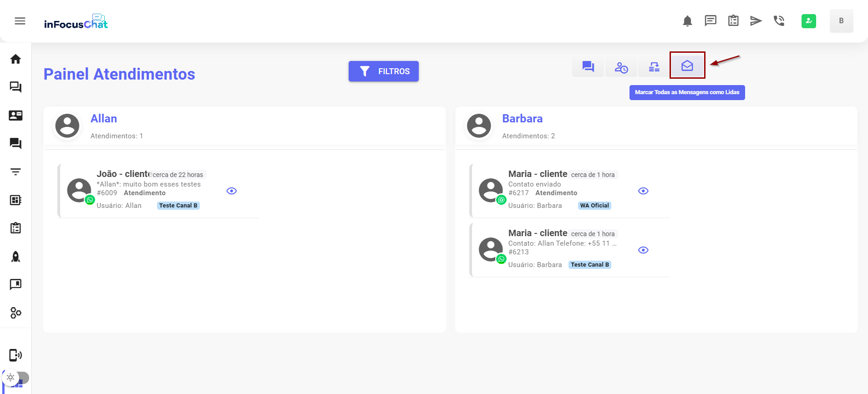
Task: Open the kanban board icon in sidebar
Action: [15, 200]
